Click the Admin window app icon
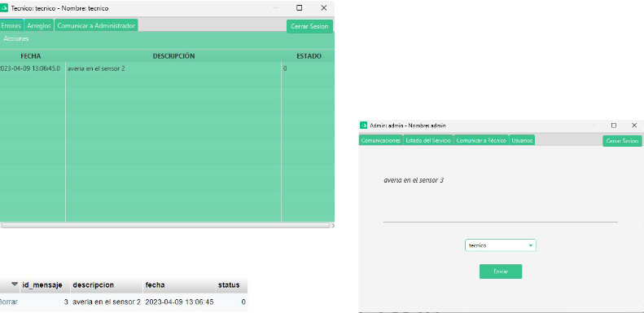The image size is (644, 313). tap(363, 126)
